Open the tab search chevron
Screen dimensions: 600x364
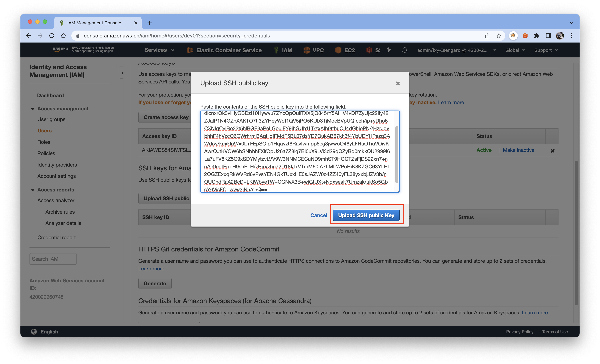click(571, 23)
